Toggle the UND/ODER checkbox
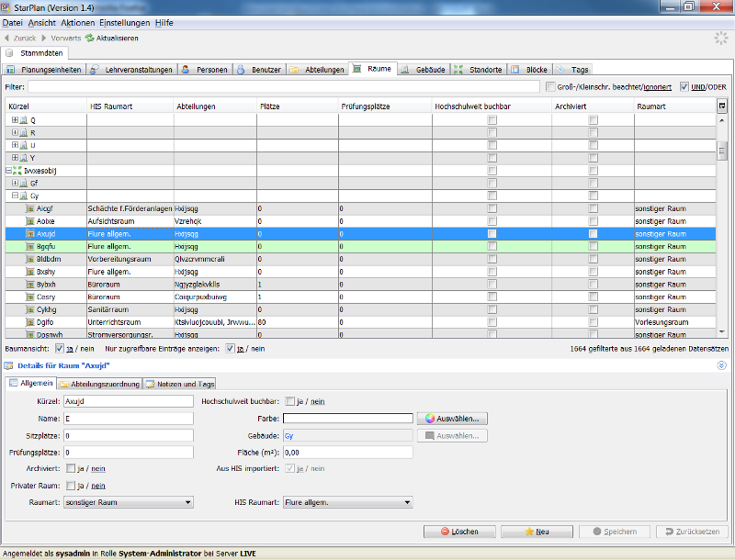 tap(684, 86)
